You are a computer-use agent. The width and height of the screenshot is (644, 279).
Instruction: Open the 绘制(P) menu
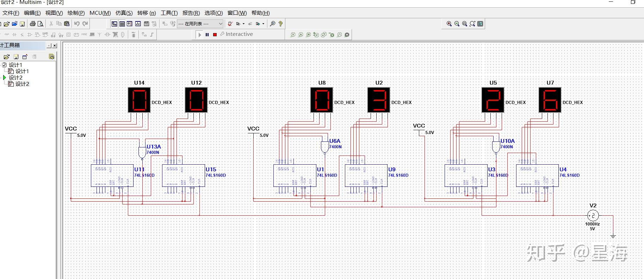76,13
